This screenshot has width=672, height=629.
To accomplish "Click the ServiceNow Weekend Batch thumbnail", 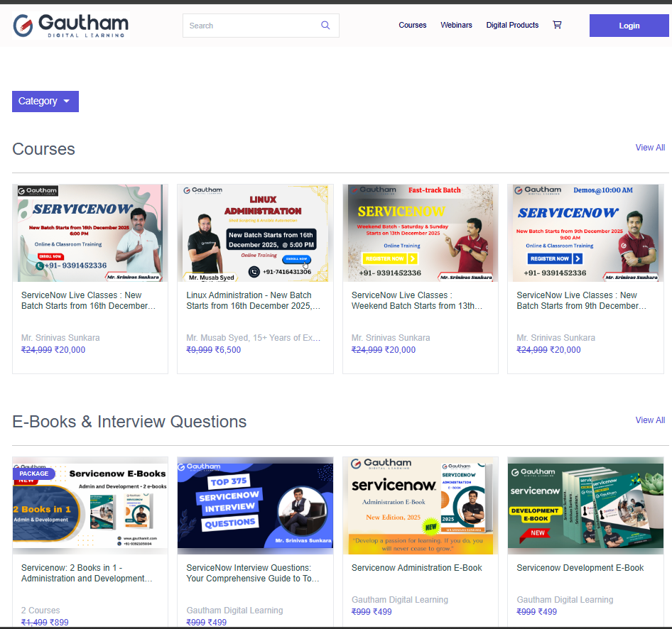I will pyautogui.click(x=420, y=233).
